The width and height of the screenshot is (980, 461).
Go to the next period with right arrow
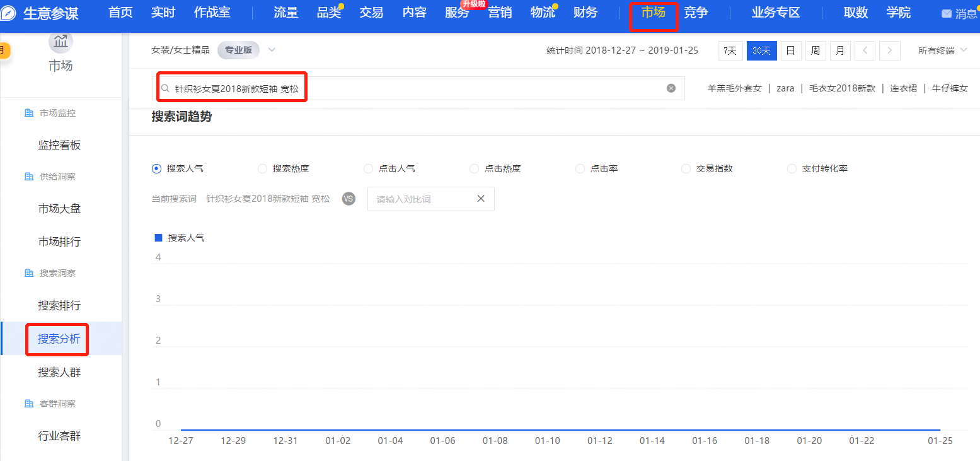tap(889, 50)
